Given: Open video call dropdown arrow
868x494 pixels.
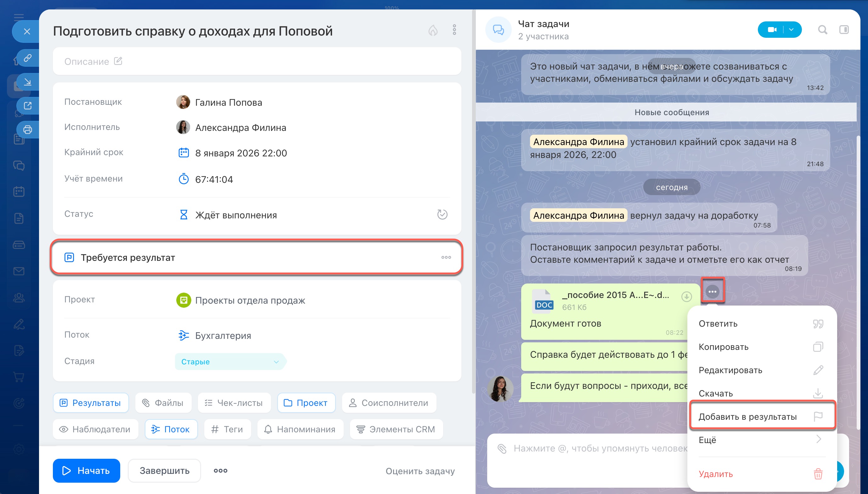Looking at the screenshot, I should [x=792, y=30].
